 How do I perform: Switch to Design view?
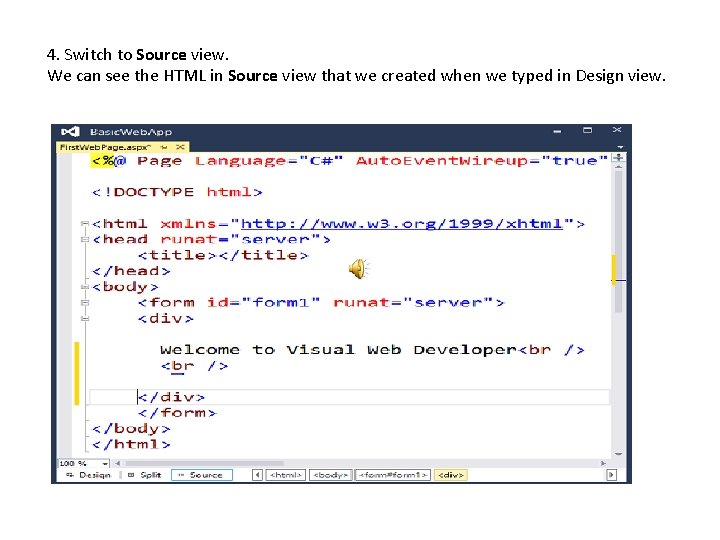pyautogui.click(x=89, y=475)
